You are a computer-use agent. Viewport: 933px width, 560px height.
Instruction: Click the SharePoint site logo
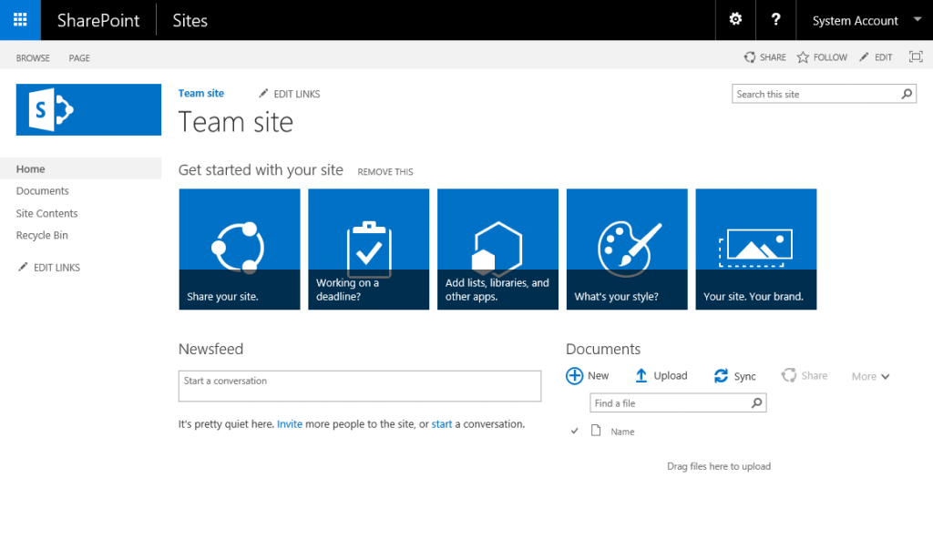88,109
